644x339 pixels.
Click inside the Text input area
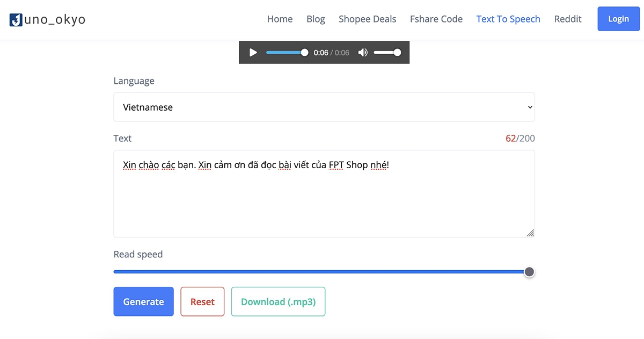324,193
